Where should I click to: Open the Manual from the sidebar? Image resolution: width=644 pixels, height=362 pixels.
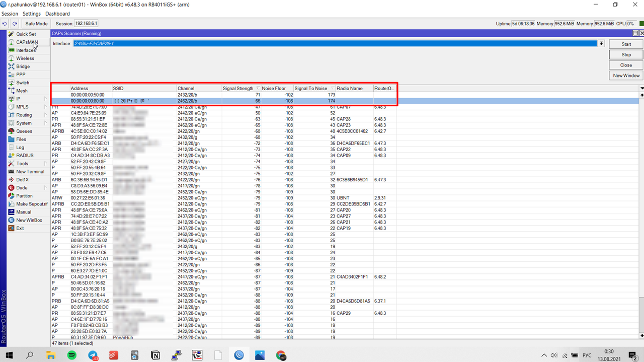[24, 212]
